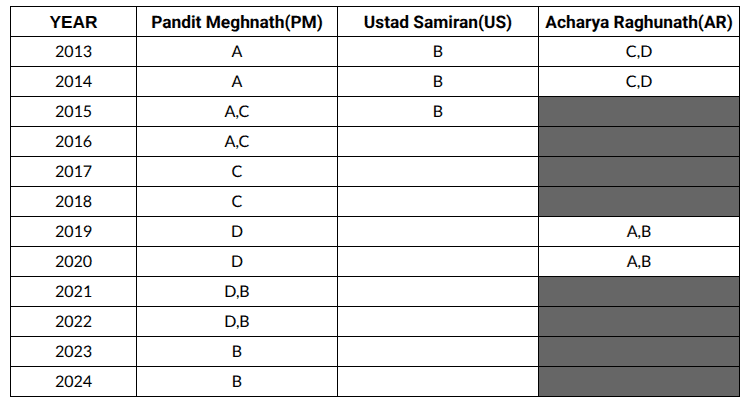
Task: Click Ustad Samiran's B cell for 2014
Action: pyautogui.click(x=437, y=82)
